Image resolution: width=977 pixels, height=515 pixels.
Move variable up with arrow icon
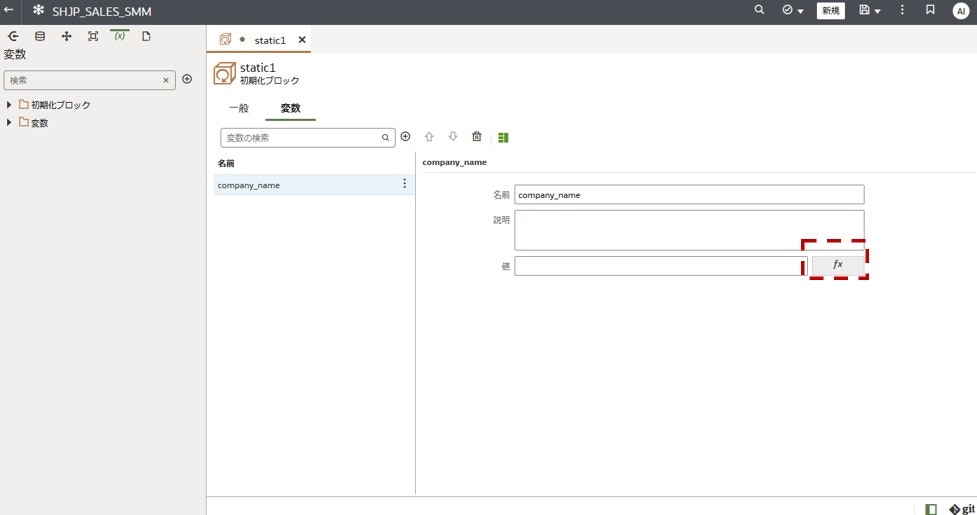click(x=429, y=136)
